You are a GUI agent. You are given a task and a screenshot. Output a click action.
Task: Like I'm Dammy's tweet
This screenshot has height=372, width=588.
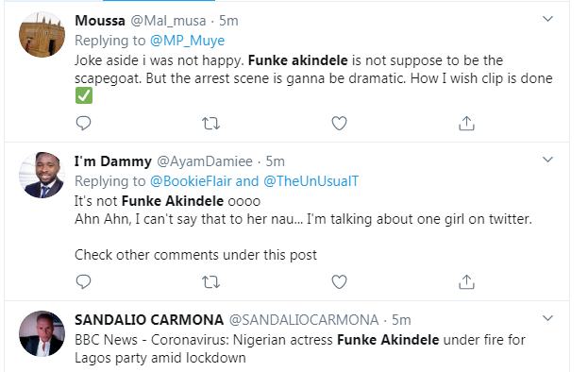point(339,281)
